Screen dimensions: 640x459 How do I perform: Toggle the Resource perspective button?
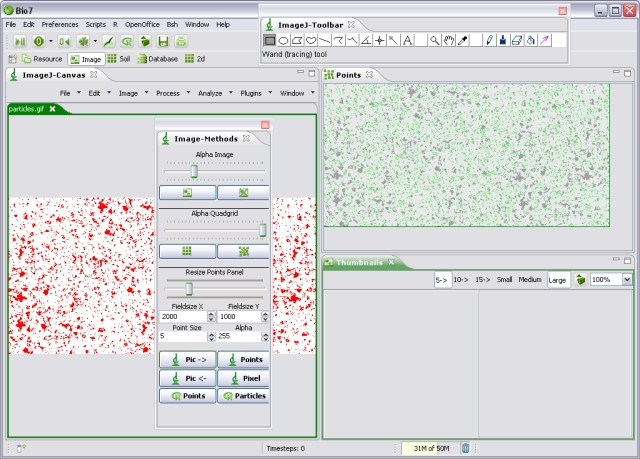click(42, 59)
